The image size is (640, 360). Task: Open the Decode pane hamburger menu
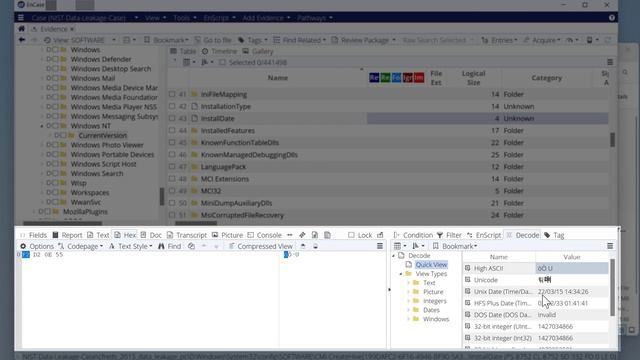(x=610, y=246)
